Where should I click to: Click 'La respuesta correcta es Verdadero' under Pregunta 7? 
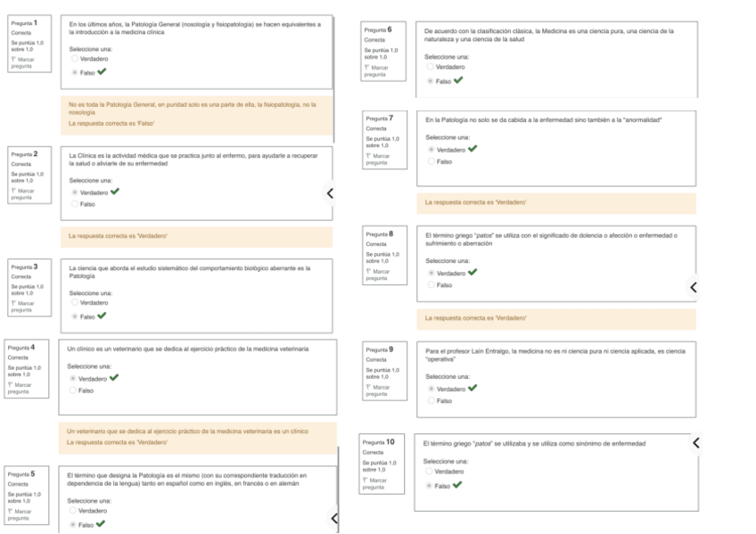pyautogui.click(x=475, y=202)
